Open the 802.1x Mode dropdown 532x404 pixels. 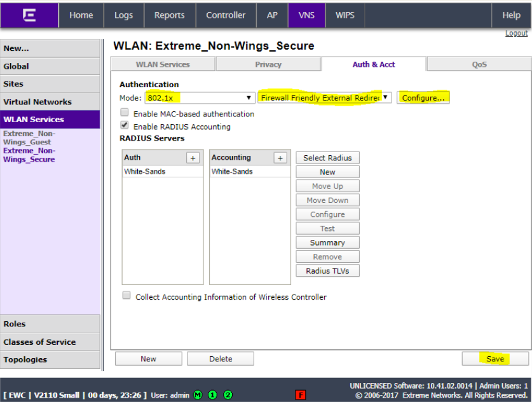pyautogui.click(x=200, y=98)
